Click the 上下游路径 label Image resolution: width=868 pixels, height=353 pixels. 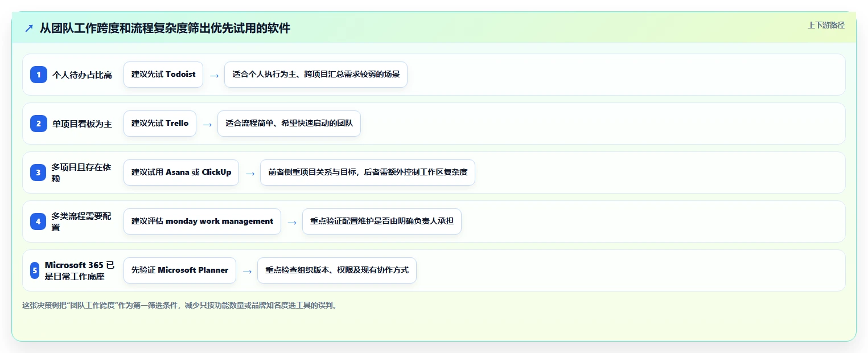pyautogui.click(x=826, y=25)
